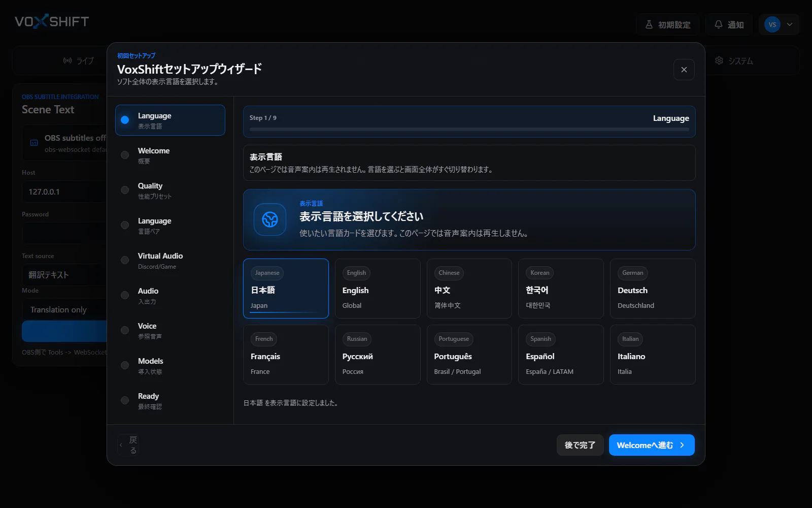Switch to the システム tab
This screenshot has width=812, height=508.
click(x=734, y=60)
